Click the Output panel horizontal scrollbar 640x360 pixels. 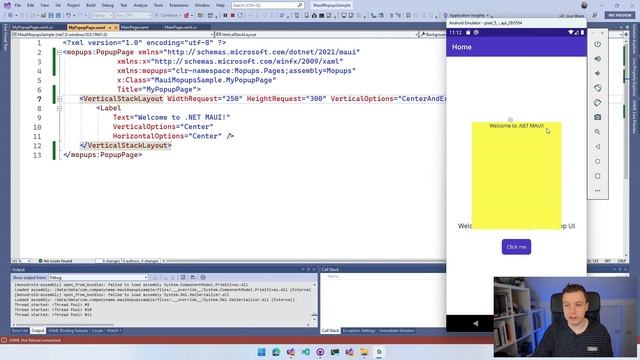65,324
